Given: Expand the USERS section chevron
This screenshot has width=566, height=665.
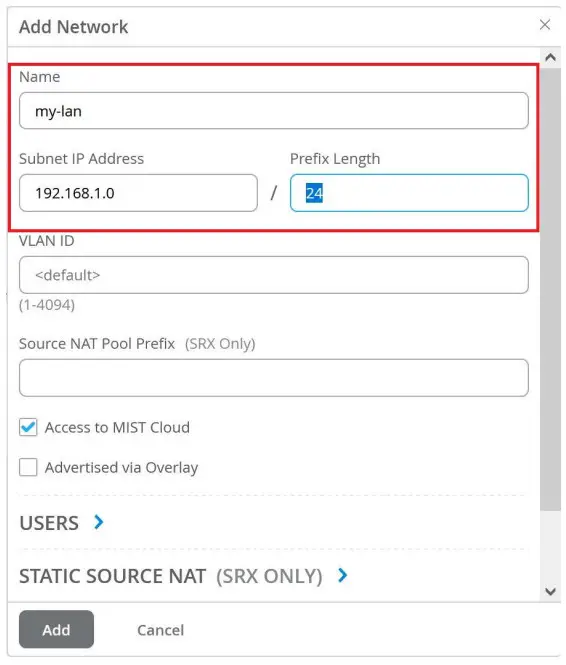Looking at the screenshot, I should [x=98, y=522].
